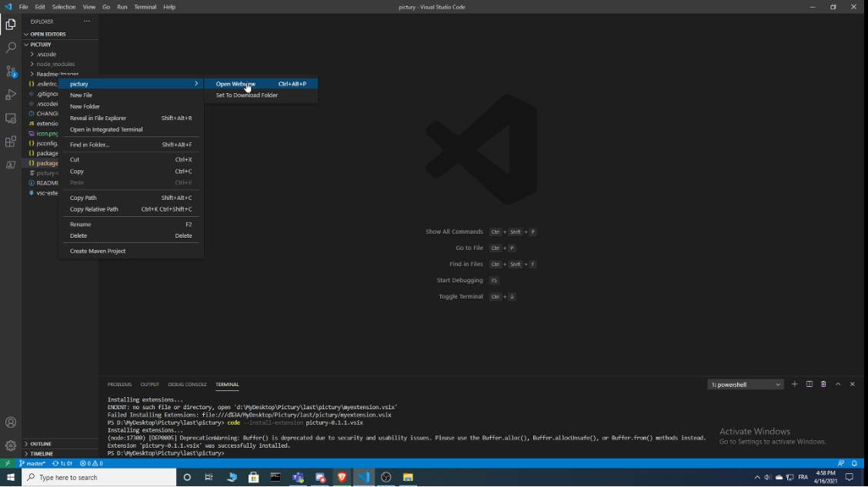Open the Remote Explorer view
Screen dimensions: 868x487
(11, 118)
